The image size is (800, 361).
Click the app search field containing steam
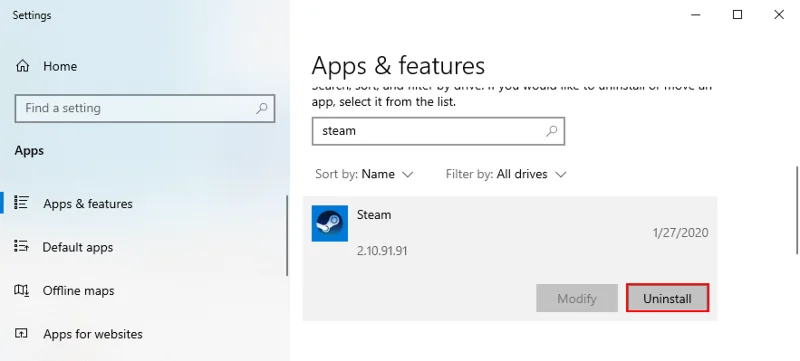tap(438, 131)
